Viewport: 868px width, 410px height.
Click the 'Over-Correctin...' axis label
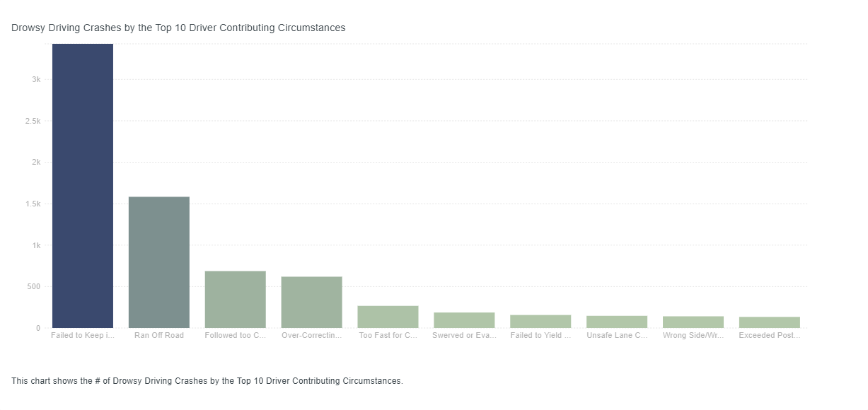click(312, 335)
